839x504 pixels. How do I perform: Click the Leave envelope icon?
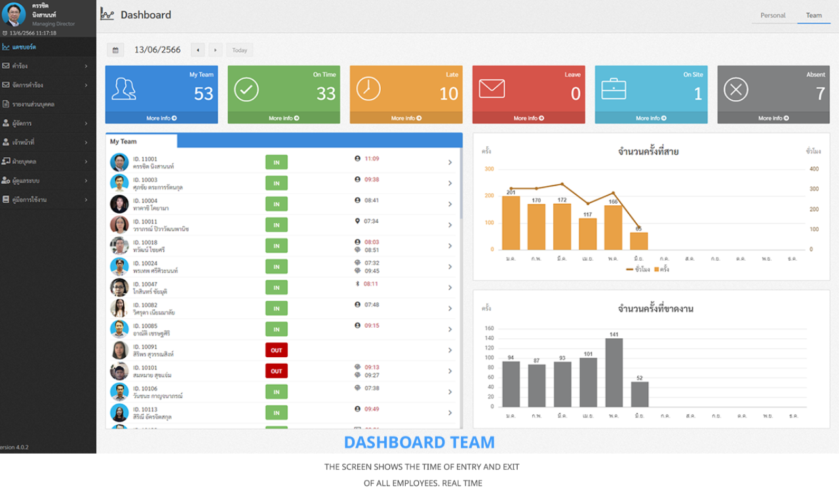(492, 88)
